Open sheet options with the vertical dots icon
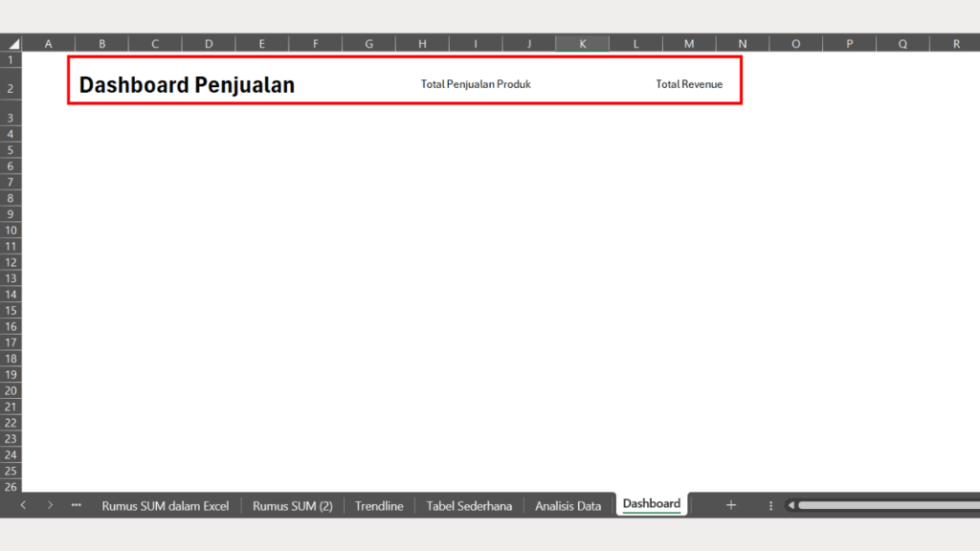Image resolution: width=980 pixels, height=551 pixels. tap(770, 505)
